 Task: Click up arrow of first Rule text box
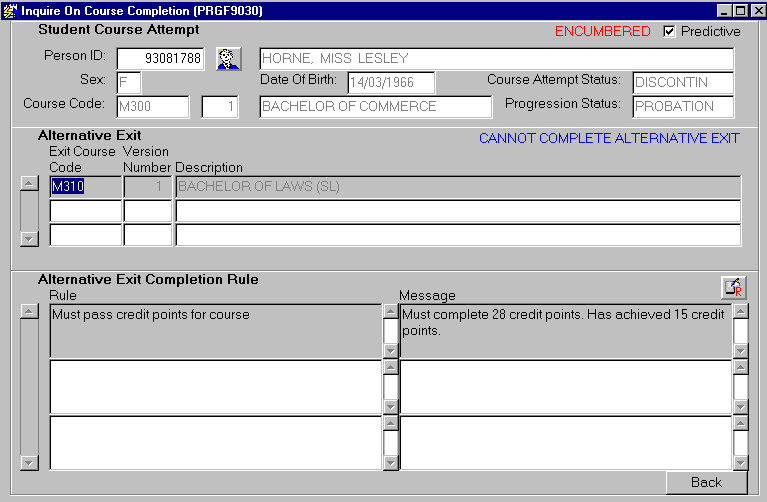click(x=390, y=312)
